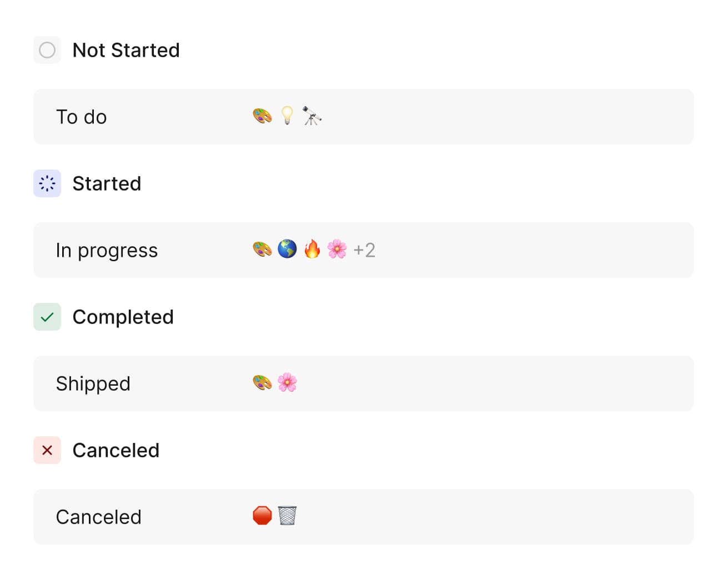Click the palette emoji on the To do row

pyautogui.click(x=261, y=116)
